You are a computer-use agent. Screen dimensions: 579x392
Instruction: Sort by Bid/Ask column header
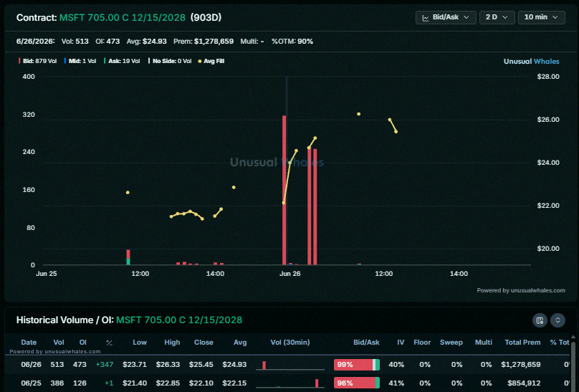366,343
